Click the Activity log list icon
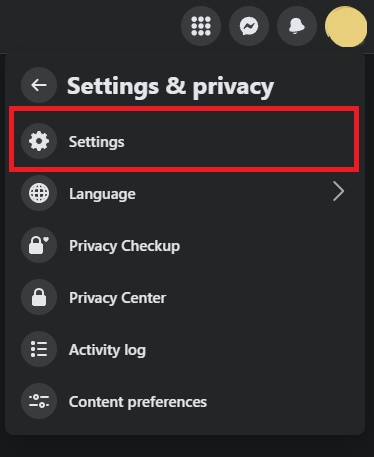The height and width of the screenshot is (457, 374). [39, 349]
